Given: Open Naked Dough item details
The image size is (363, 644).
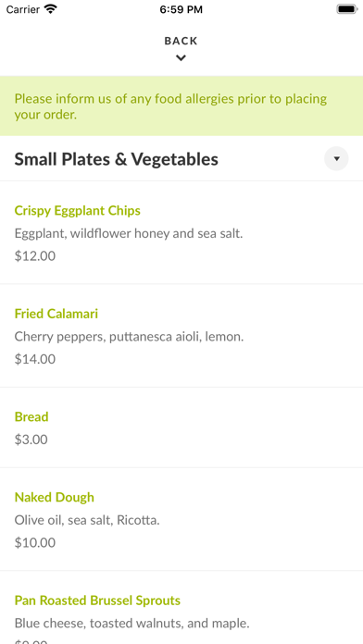Looking at the screenshot, I should coord(181,519).
